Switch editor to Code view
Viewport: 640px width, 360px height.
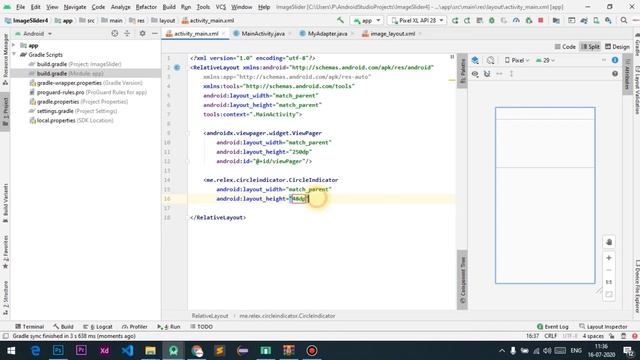[565, 47]
